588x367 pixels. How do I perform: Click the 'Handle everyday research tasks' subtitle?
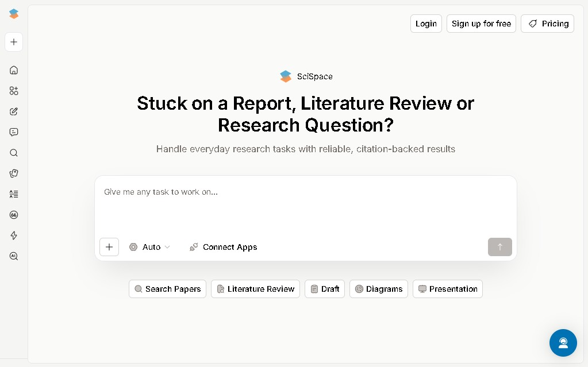(x=306, y=149)
